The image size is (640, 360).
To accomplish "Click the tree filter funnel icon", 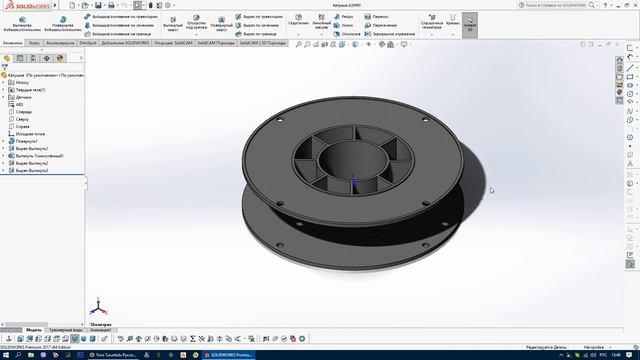I will tap(4, 67).
